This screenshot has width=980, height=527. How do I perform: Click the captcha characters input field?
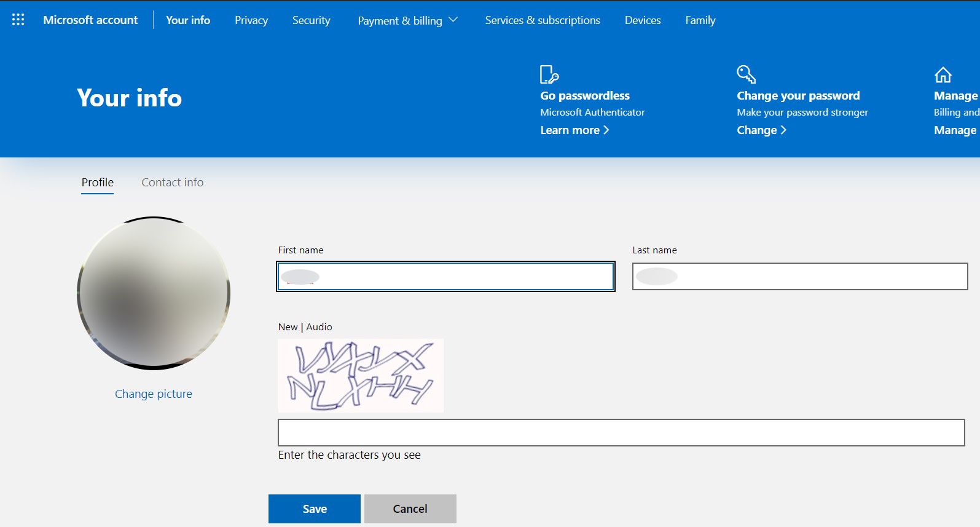click(621, 432)
